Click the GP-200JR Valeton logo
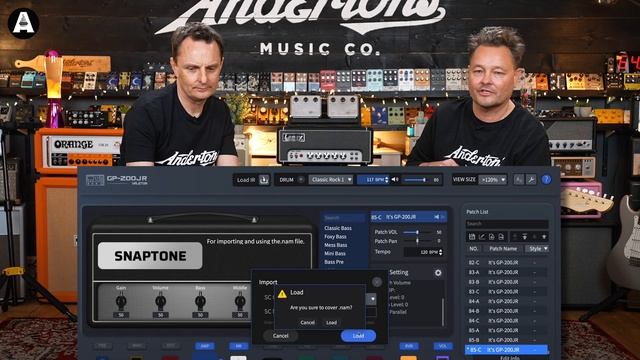The image size is (640, 360). coord(117,180)
